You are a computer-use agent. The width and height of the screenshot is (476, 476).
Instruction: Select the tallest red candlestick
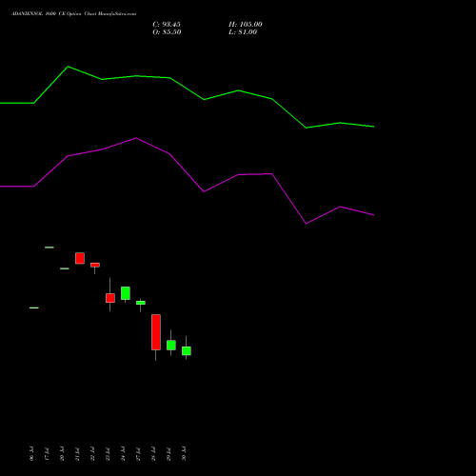156,332
